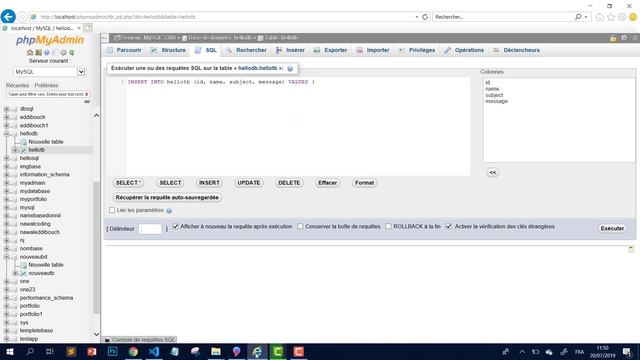Viewport: 640px width, 360px height.
Task: Click the green logout icon under the phpMyAdmin logo
Action: (38, 53)
